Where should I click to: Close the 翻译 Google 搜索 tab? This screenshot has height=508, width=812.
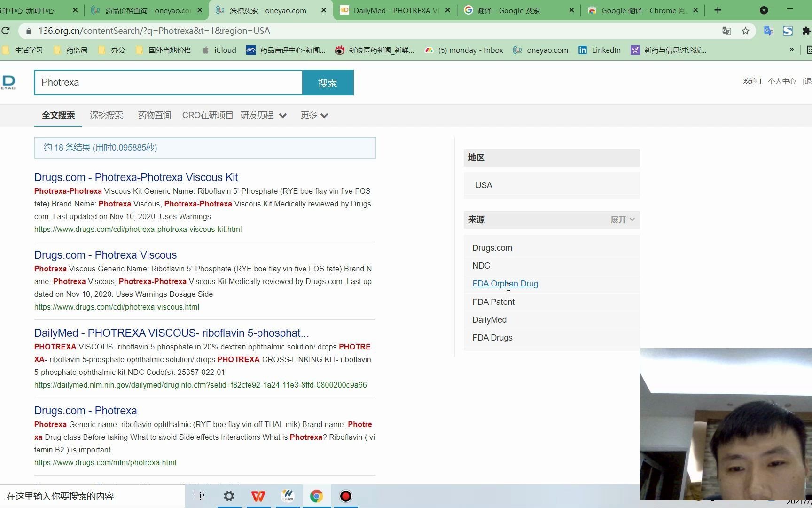click(571, 10)
